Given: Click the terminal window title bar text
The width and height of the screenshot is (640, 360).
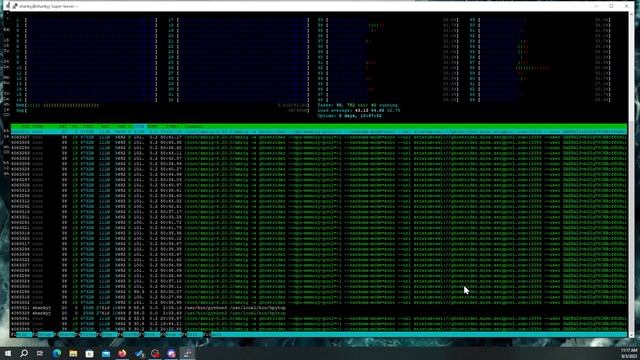Looking at the screenshot, I should [x=48, y=6].
